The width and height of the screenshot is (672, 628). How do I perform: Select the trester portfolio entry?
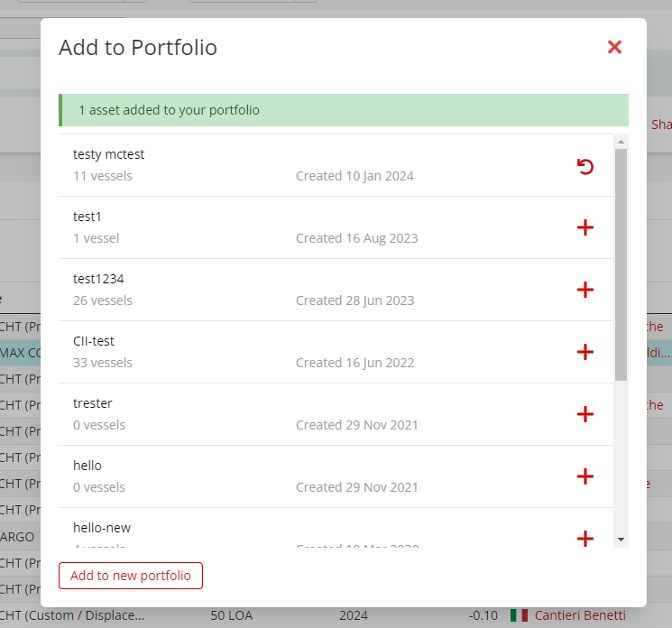(271, 414)
